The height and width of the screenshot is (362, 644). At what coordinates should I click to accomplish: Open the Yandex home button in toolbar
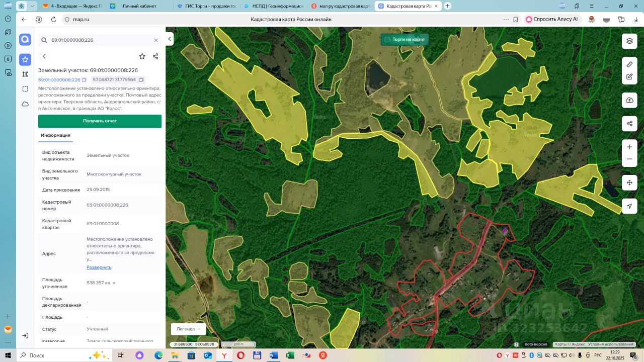pos(39,19)
